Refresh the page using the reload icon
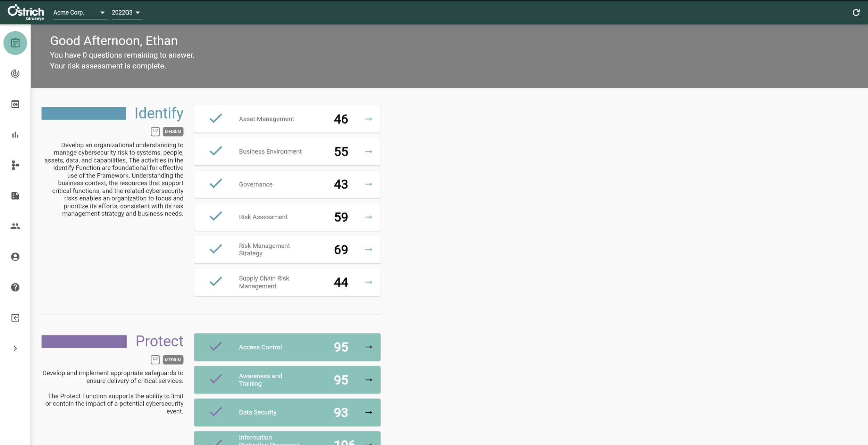The image size is (868, 445). coord(856,12)
